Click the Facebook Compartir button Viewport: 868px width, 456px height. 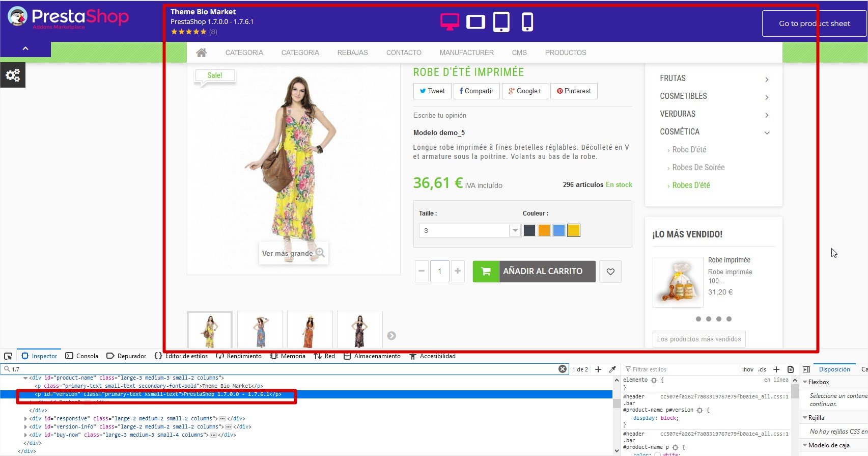(x=477, y=91)
